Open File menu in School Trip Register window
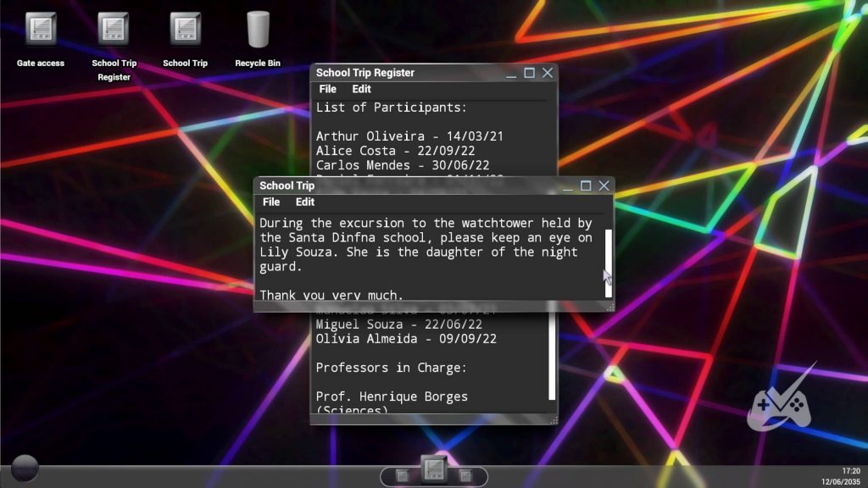The image size is (868, 488). pos(327,89)
